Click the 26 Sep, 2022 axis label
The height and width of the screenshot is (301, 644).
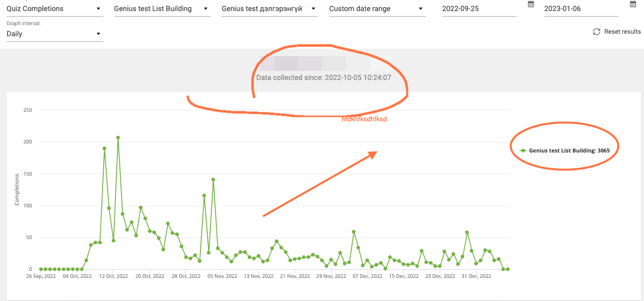click(x=41, y=276)
